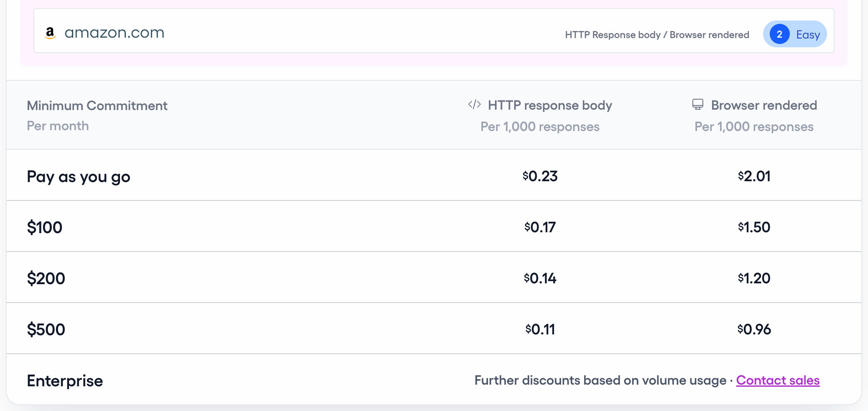Click the circular badge showing 2
The width and height of the screenshot is (868, 411).
(779, 34)
